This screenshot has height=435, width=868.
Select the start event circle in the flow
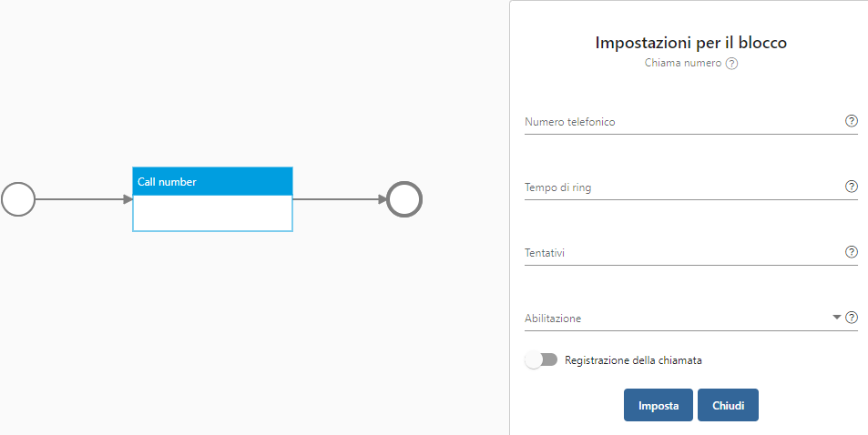(18, 199)
